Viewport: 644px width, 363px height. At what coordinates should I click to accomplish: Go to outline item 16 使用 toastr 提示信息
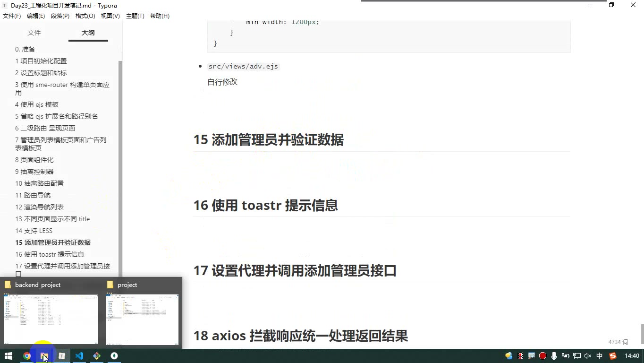(50, 254)
